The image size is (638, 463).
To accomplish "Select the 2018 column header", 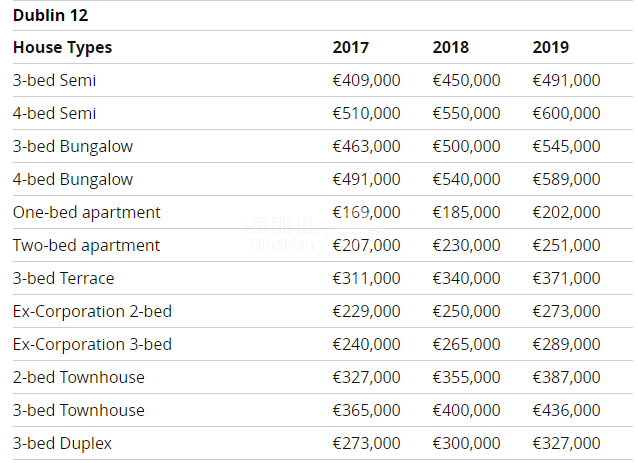I will tap(450, 47).
